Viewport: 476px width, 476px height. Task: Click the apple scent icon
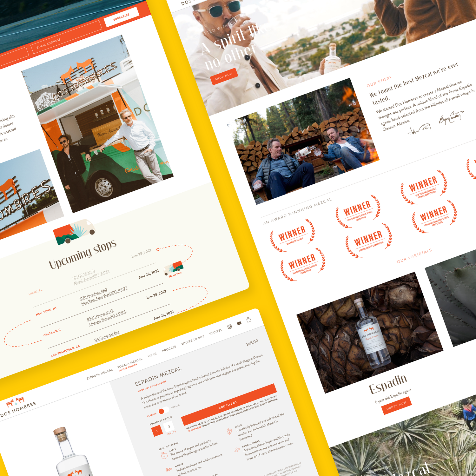click(164, 456)
